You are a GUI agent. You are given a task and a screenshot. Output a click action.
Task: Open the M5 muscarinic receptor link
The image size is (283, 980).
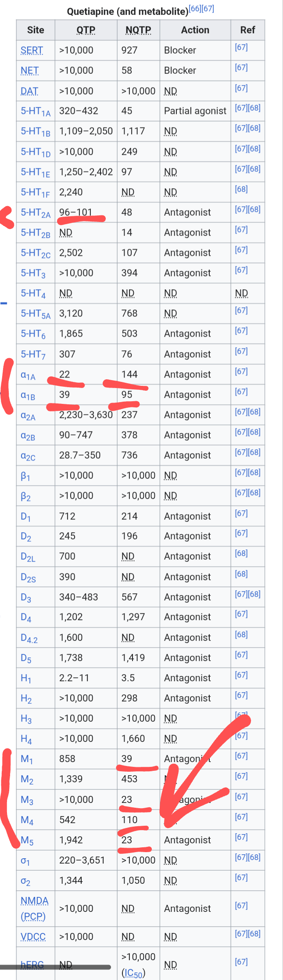click(27, 841)
